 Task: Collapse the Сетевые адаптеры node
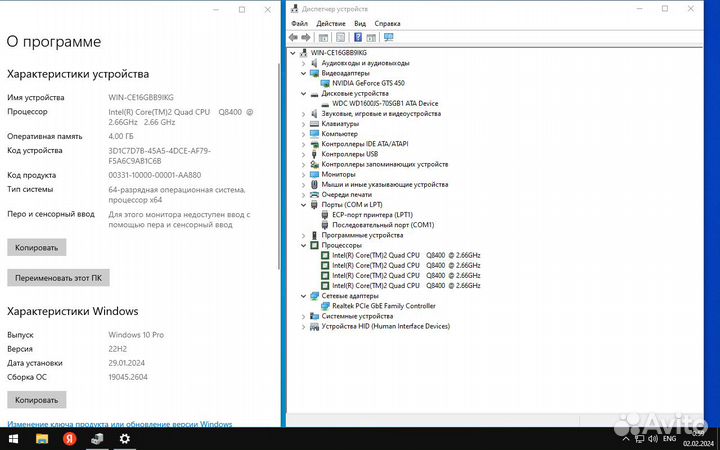(304, 296)
